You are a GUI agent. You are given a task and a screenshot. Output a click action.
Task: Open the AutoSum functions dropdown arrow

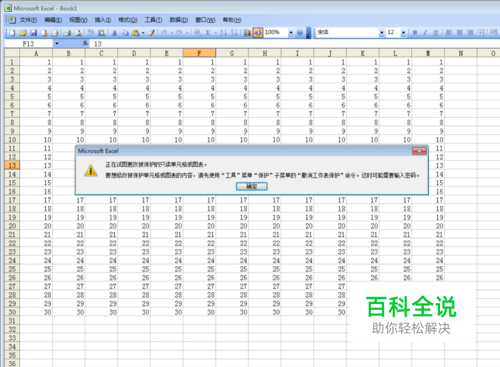(x=216, y=33)
